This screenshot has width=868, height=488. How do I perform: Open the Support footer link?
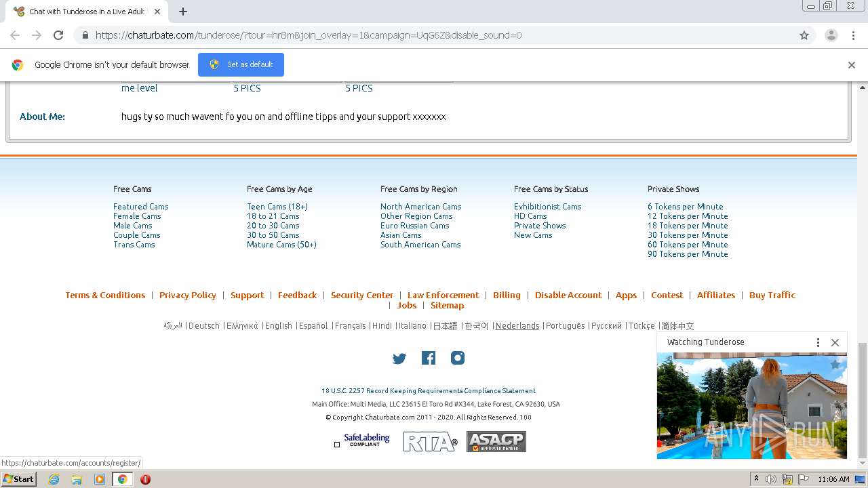(248, 296)
